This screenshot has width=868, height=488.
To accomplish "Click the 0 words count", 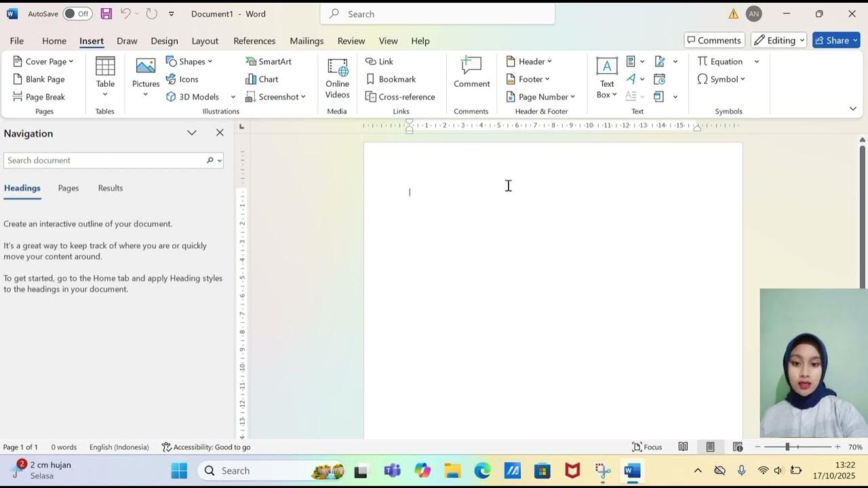I will pyautogui.click(x=64, y=447).
